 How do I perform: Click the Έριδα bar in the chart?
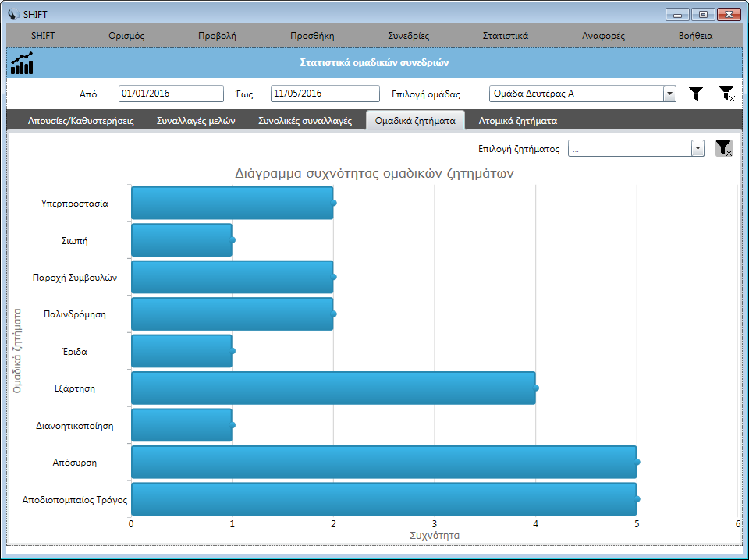tap(182, 351)
